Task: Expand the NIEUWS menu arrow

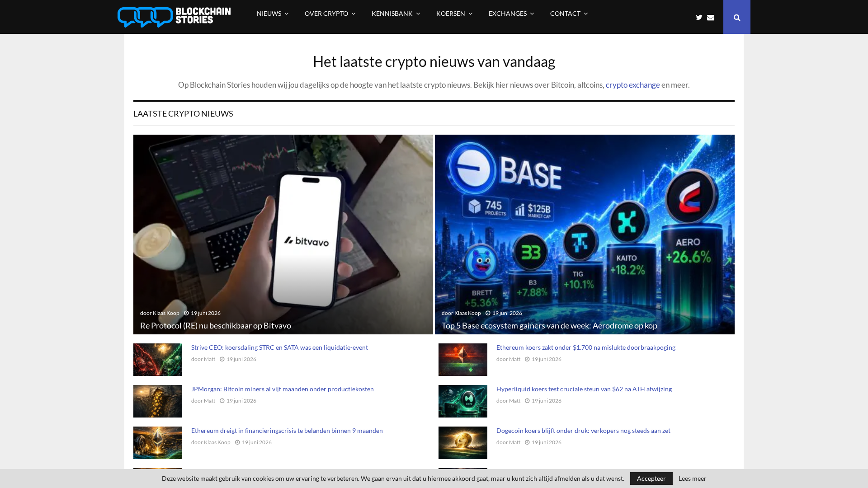Action: click(x=286, y=14)
